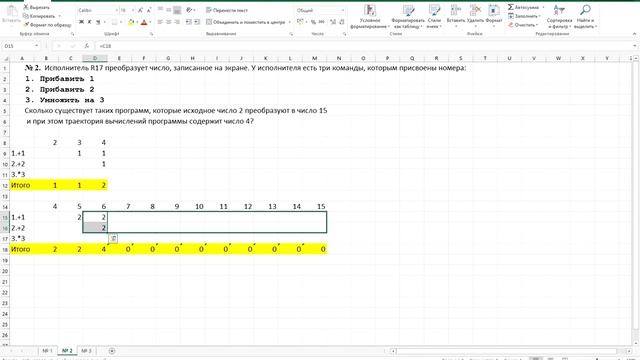Click the text orientation icon

click(x=189, y=10)
